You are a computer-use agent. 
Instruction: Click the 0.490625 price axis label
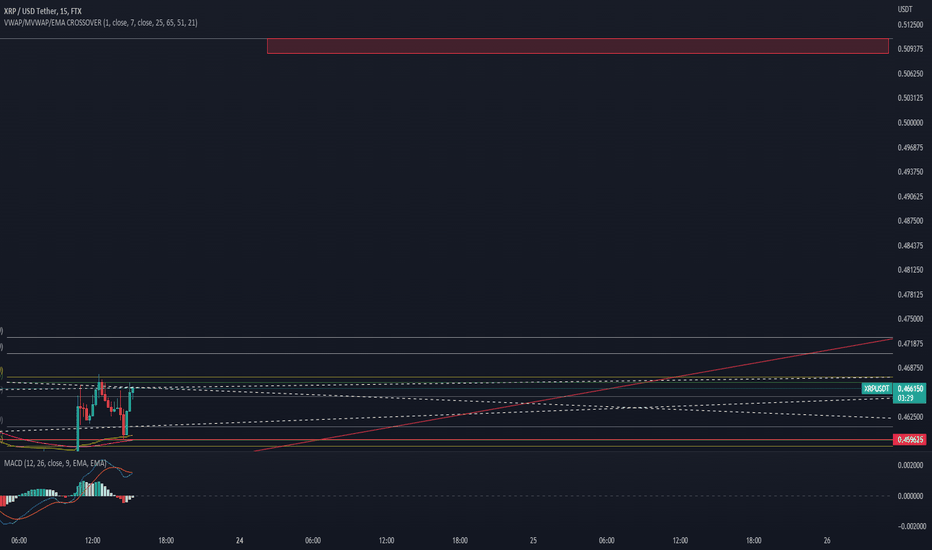click(x=910, y=196)
